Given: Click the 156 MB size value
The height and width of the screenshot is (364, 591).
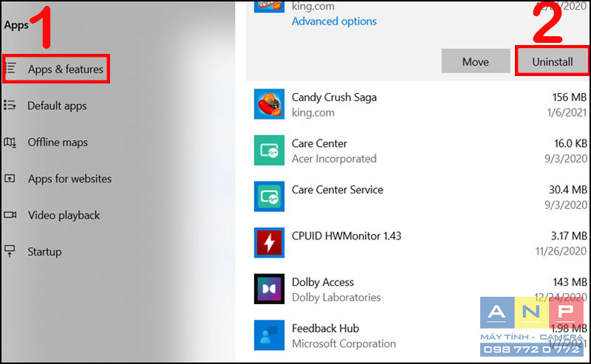Looking at the screenshot, I should [569, 97].
